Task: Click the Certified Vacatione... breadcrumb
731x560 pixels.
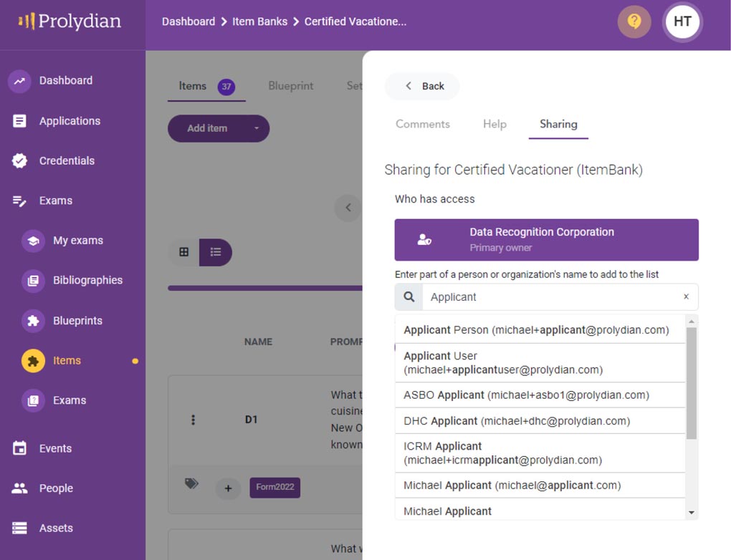Action: pyautogui.click(x=355, y=22)
